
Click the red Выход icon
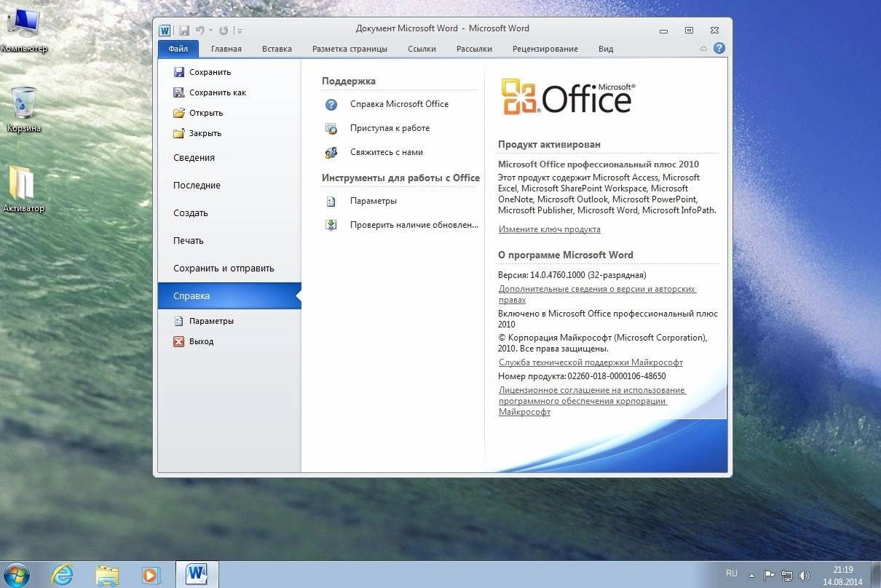pyautogui.click(x=179, y=341)
